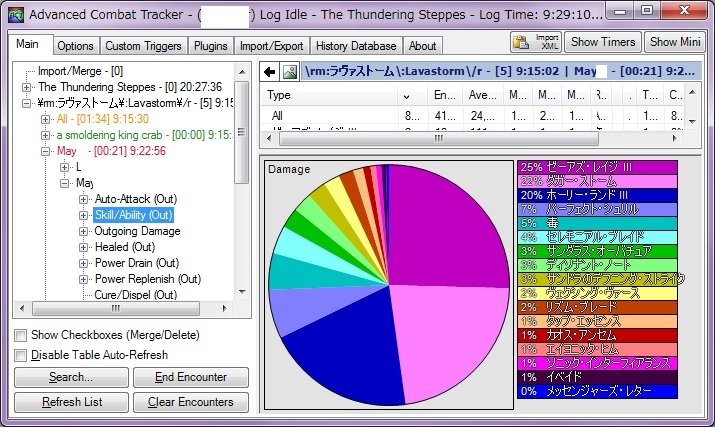Click the tree view horizontal scrollbar thumb
The image size is (715, 427).
pyautogui.click(x=116, y=308)
